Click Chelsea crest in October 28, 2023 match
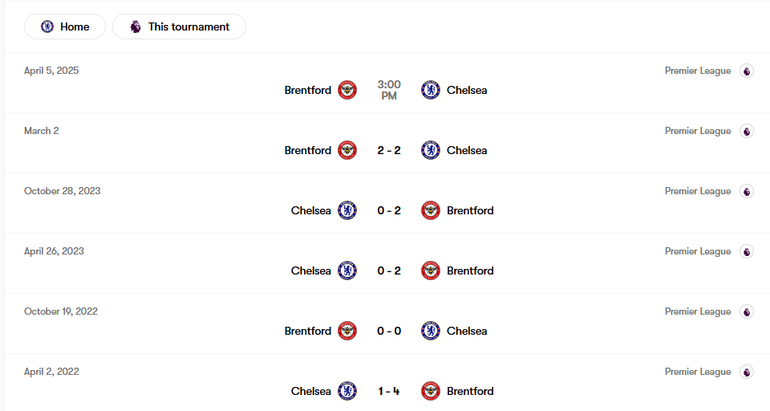The height and width of the screenshot is (411, 770). [x=347, y=211]
